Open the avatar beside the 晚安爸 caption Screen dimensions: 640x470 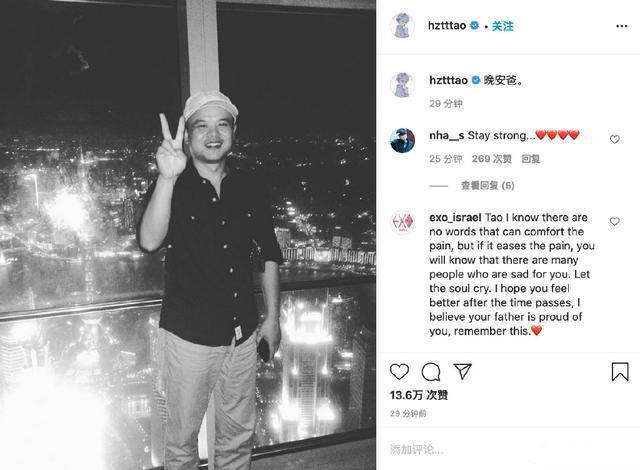coord(402,85)
